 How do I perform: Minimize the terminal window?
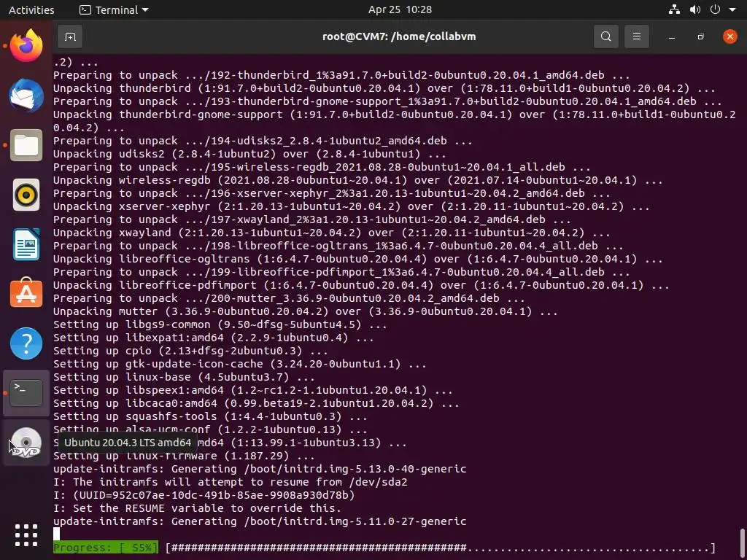tap(672, 36)
